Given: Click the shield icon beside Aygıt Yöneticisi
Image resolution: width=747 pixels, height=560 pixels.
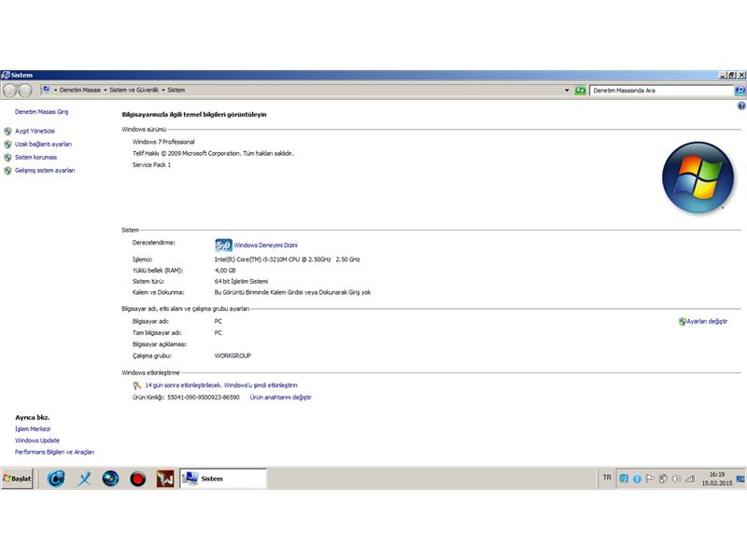Looking at the screenshot, I should point(7,131).
